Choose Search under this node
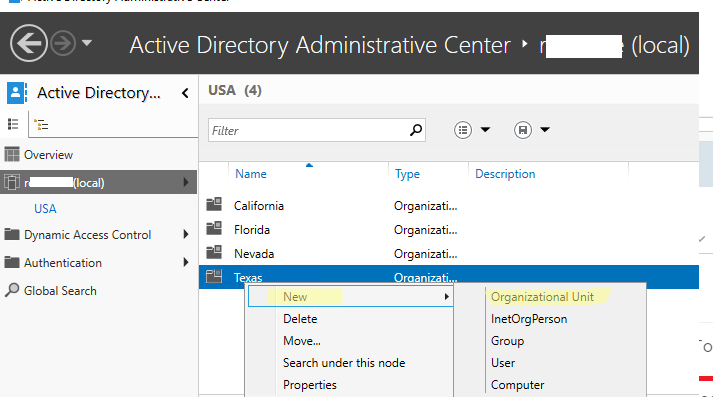Viewport: 713px width, 397px height. pos(344,363)
